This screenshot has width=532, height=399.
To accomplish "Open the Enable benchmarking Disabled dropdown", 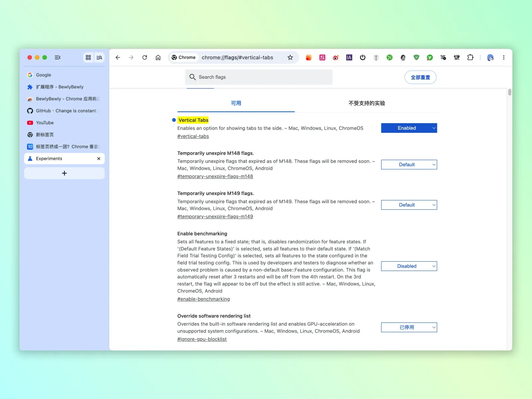I will pyautogui.click(x=409, y=266).
